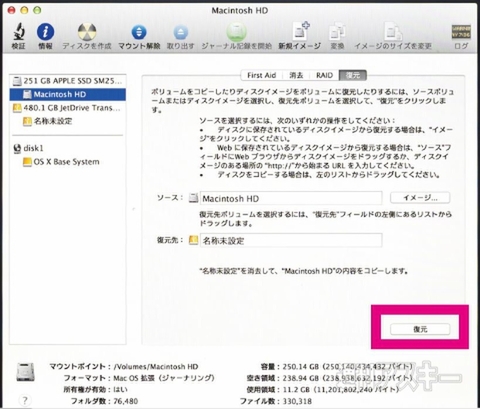Select 480.1 GB JetDrive disk in sidebar
This screenshot has height=409, width=480.
point(68,108)
